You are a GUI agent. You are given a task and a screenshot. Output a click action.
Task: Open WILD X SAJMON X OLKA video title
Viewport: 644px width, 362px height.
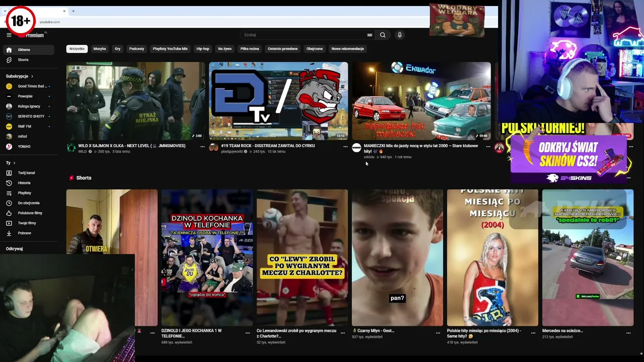(132, 146)
